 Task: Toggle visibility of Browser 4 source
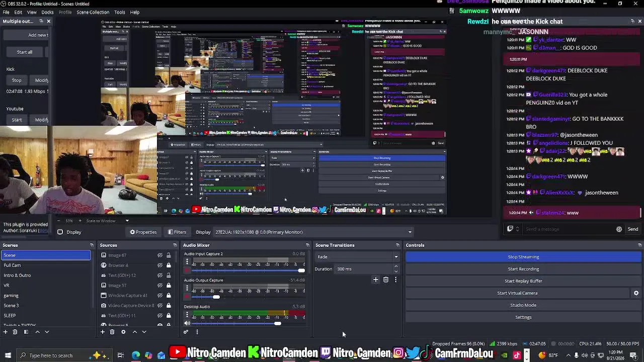[160, 265]
